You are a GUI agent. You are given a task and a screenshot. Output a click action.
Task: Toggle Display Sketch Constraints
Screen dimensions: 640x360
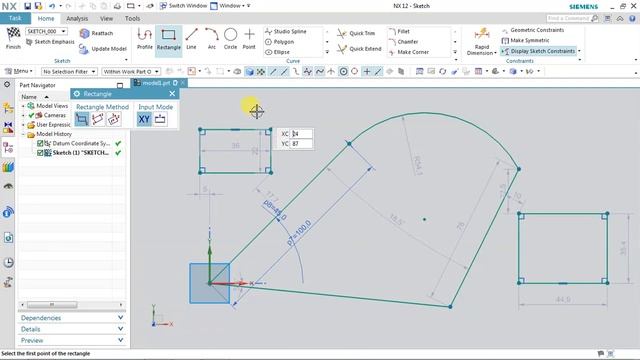click(539, 51)
